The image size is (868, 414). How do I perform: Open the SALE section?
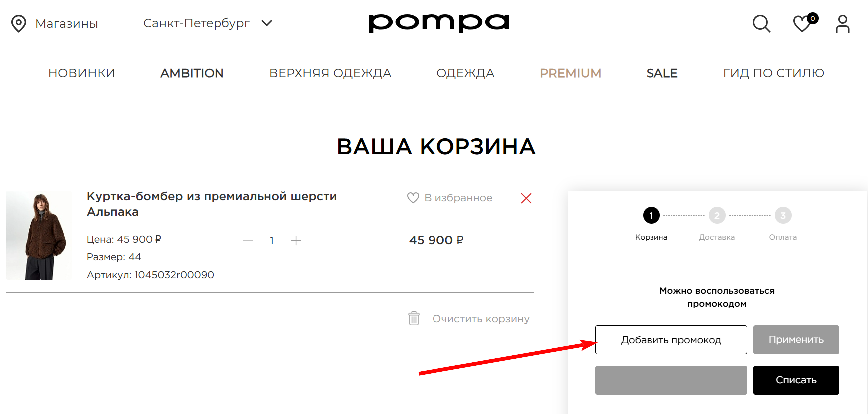661,73
